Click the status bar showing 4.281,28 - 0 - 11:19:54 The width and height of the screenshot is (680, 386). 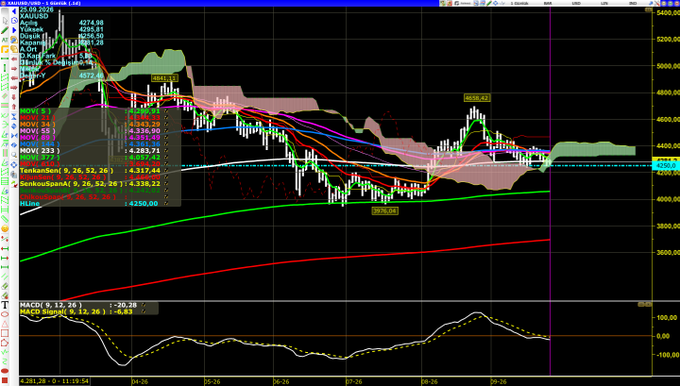click(x=54, y=381)
